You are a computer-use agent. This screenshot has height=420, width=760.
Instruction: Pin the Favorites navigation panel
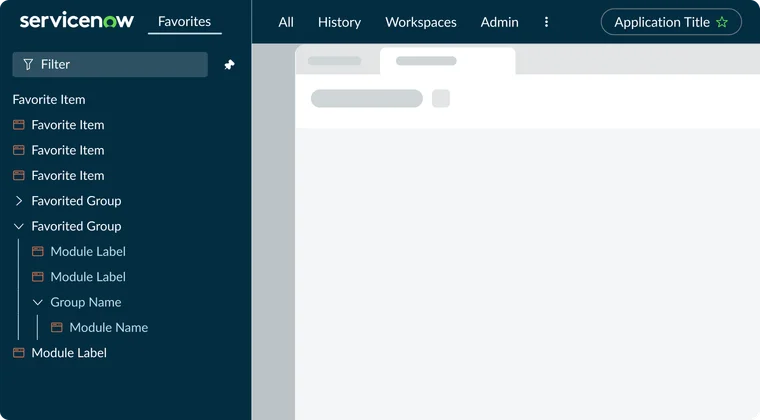click(229, 64)
